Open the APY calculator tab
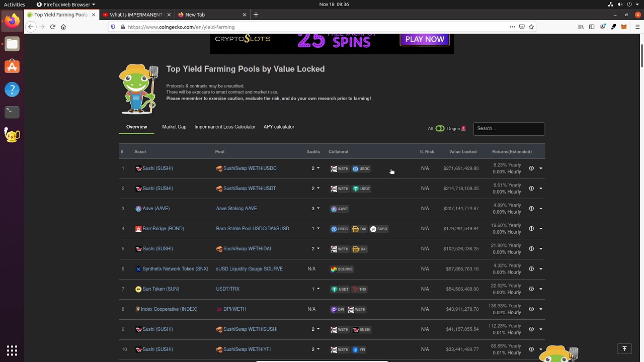 click(x=279, y=127)
